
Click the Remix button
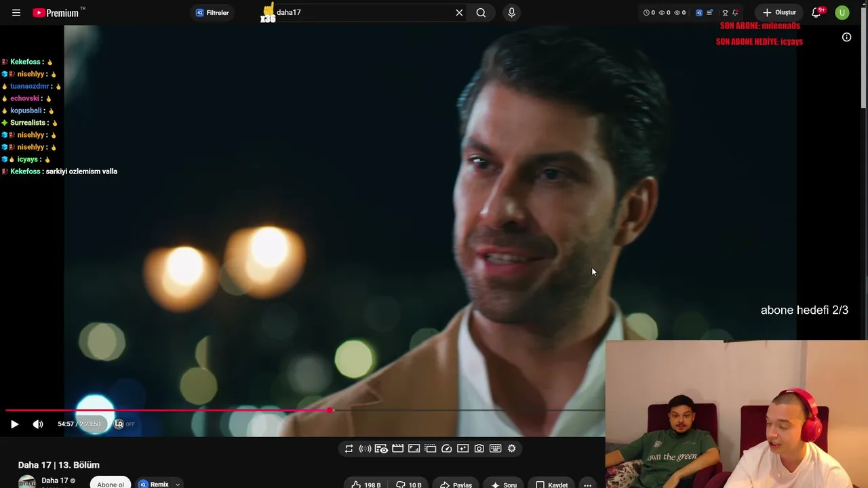(x=154, y=484)
